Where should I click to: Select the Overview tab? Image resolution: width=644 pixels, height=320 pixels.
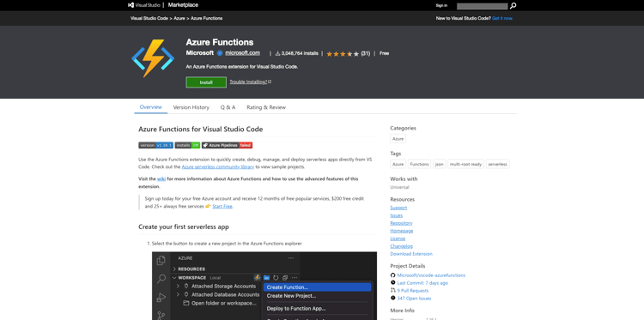point(151,107)
